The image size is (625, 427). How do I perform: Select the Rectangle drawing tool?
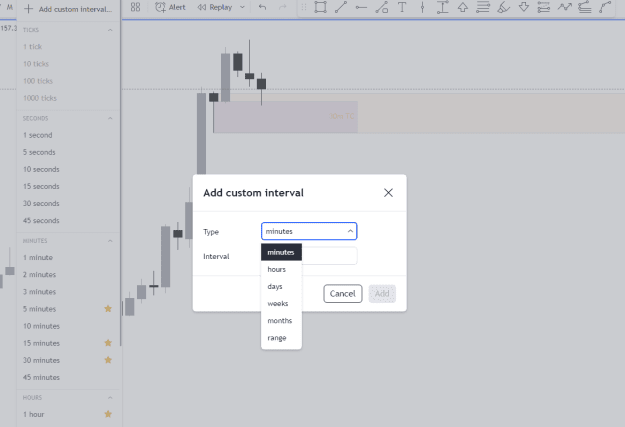click(x=320, y=7)
